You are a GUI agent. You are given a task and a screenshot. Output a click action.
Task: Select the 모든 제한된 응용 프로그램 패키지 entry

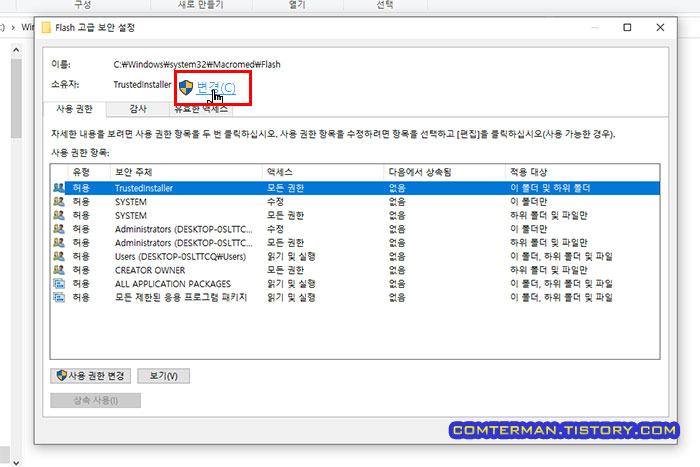click(355, 297)
